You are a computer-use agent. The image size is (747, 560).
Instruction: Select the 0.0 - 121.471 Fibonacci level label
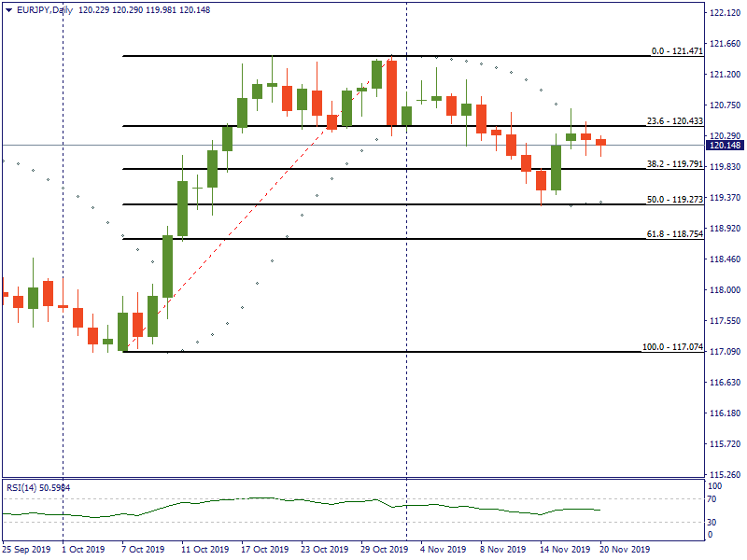click(677, 51)
